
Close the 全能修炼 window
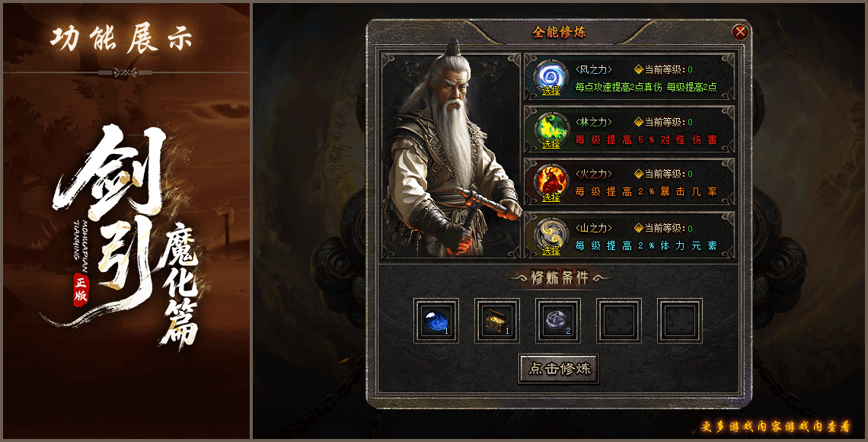[740, 32]
